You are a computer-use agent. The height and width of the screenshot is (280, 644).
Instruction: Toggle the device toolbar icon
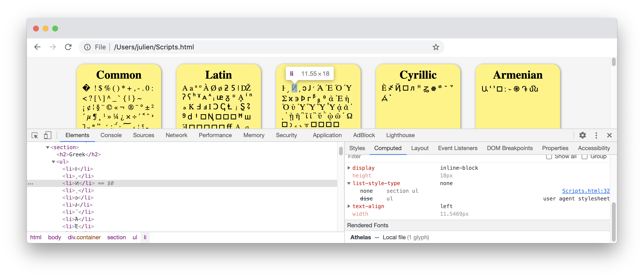[47, 135]
